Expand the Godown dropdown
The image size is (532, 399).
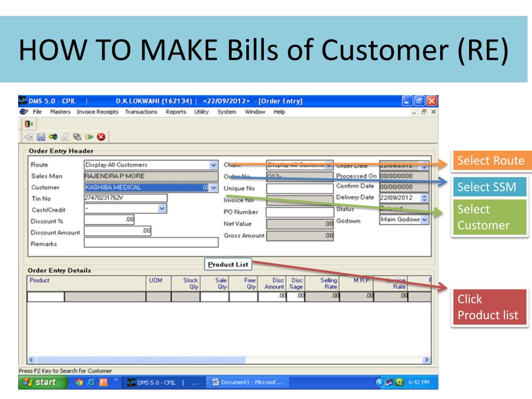[424, 220]
